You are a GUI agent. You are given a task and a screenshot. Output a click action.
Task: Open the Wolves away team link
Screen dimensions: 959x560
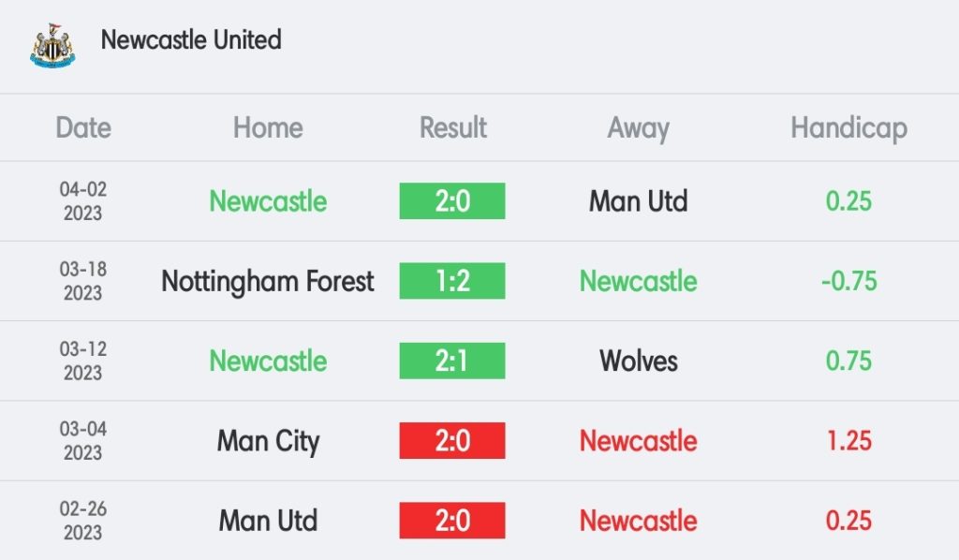(639, 361)
